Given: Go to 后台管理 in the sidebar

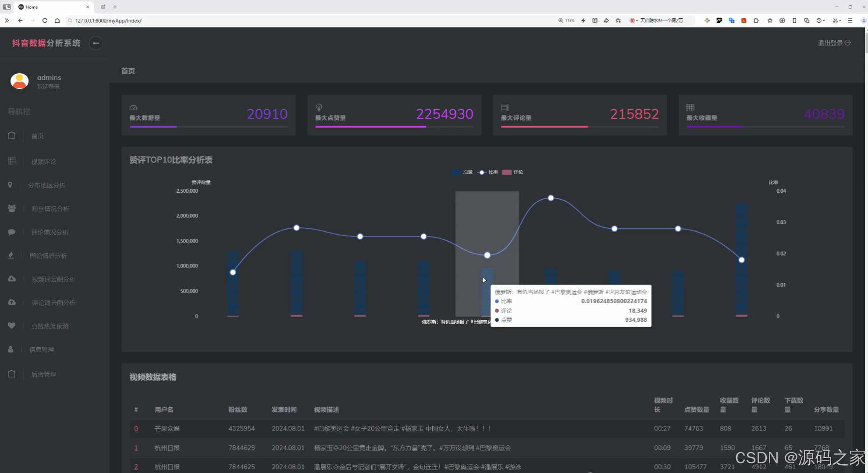Looking at the screenshot, I should coord(43,374).
